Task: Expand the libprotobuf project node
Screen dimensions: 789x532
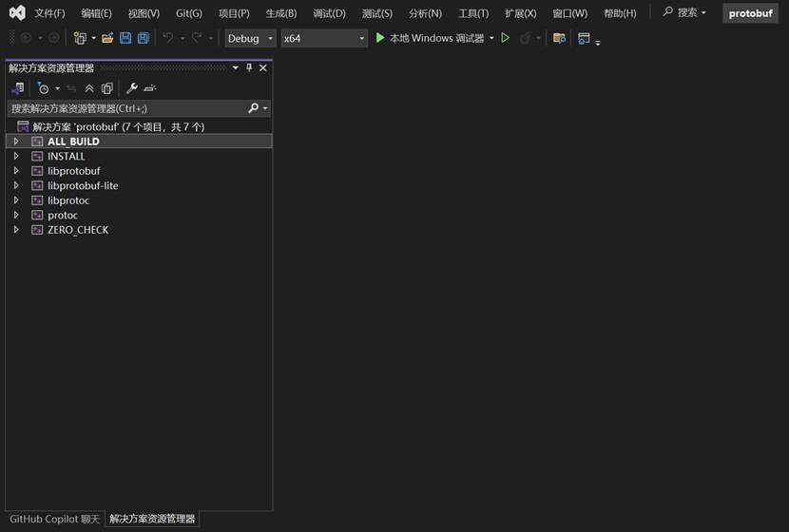Action: [16, 171]
